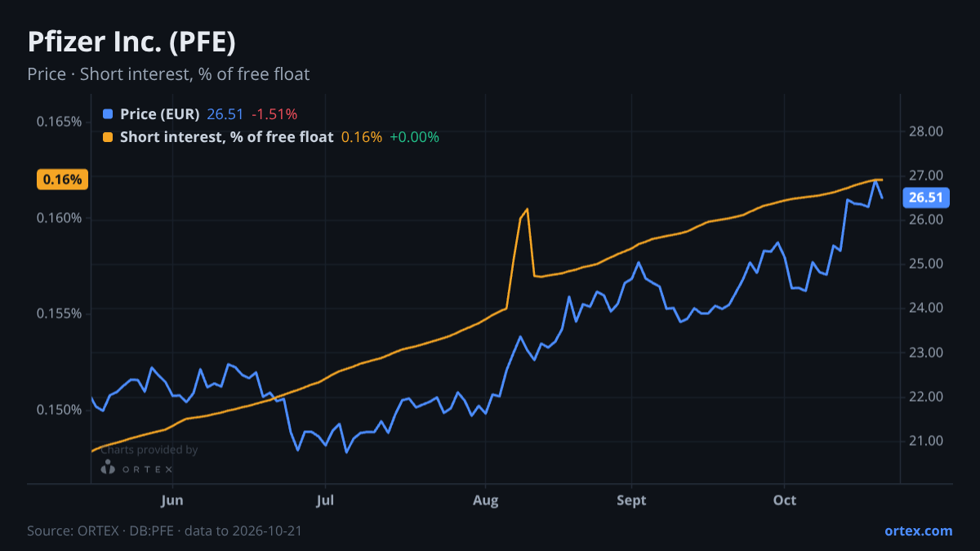The width and height of the screenshot is (980, 551).
Task: Click the 24.00 right axis label
Action: tap(926, 308)
